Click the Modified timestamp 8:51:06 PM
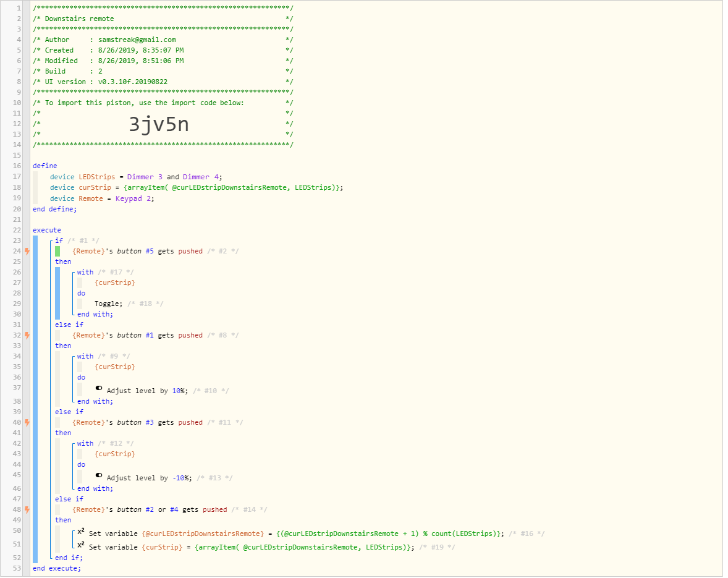 pos(163,61)
